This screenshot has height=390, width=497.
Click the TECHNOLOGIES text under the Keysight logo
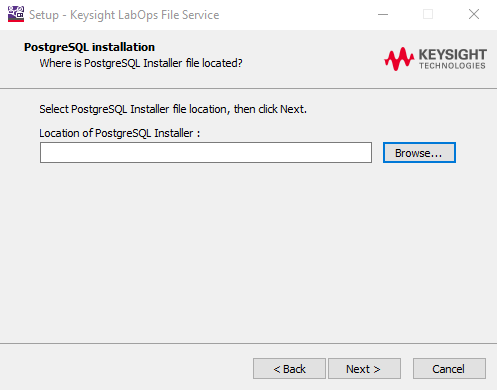tap(452, 66)
